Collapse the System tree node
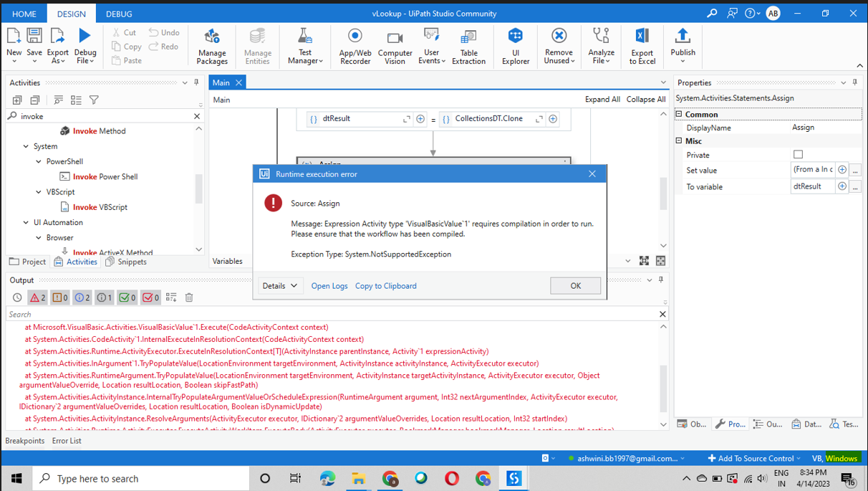The height and width of the screenshot is (491, 868). [x=26, y=146]
